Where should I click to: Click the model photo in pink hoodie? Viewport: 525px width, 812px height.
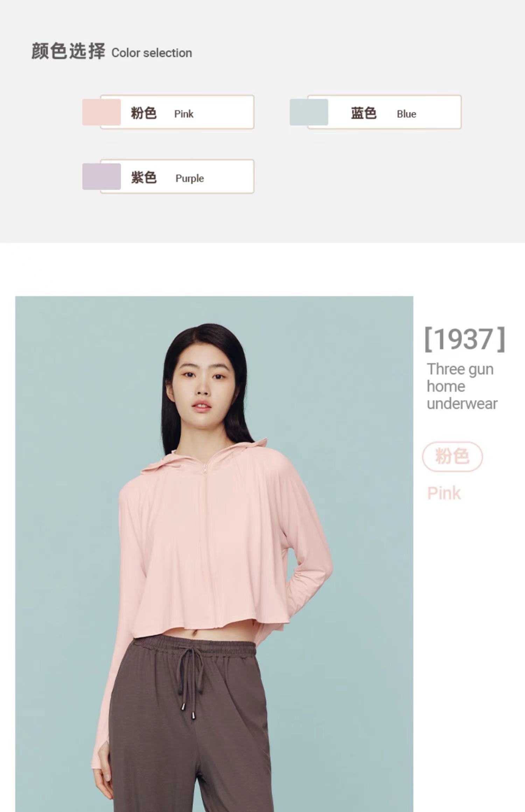tap(214, 554)
